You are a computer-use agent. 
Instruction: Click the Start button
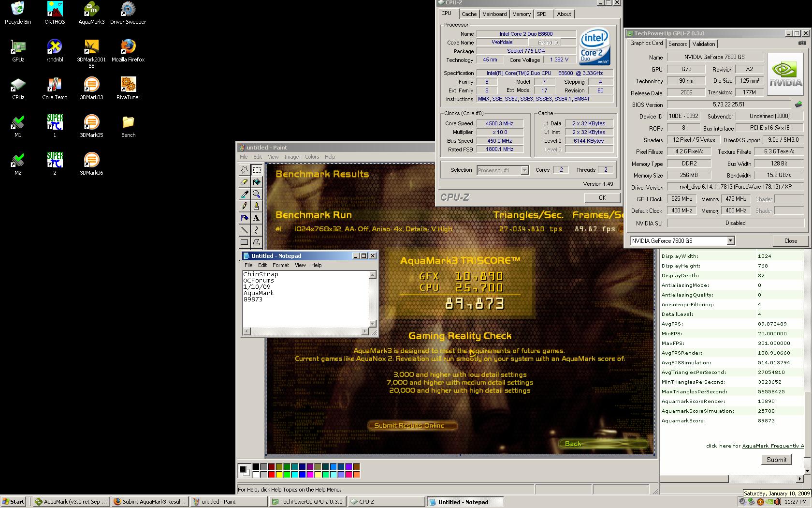click(x=14, y=502)
